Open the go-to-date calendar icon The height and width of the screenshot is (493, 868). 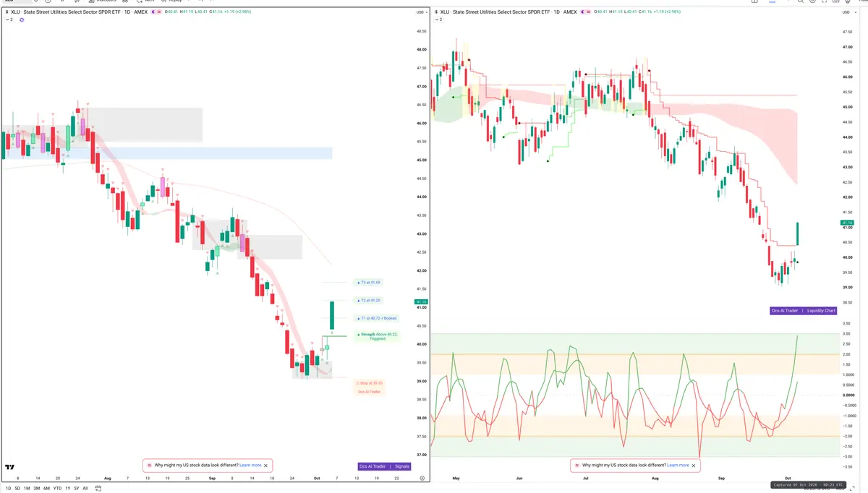coord(98,489)
